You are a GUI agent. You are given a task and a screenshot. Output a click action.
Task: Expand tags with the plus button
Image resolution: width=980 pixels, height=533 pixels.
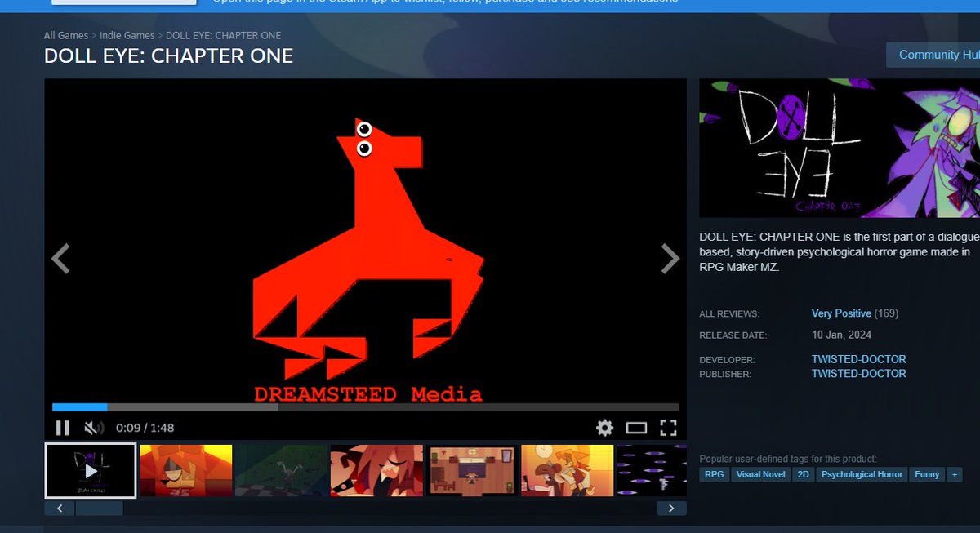[955, 474]
